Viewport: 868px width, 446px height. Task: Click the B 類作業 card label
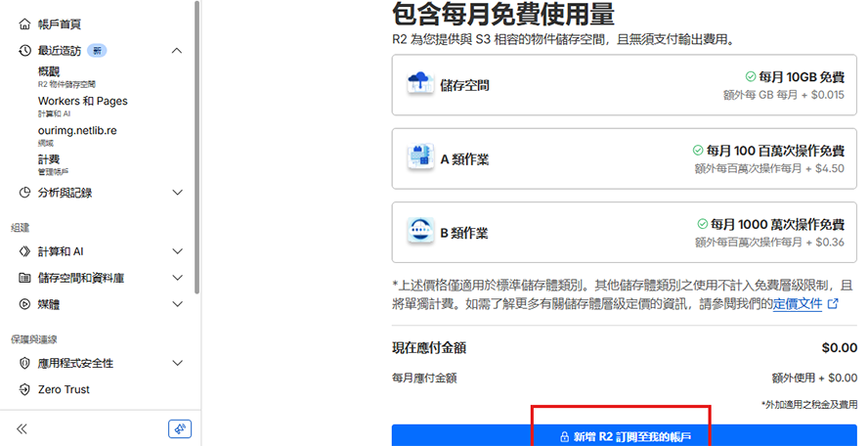[x=464, y=233]
